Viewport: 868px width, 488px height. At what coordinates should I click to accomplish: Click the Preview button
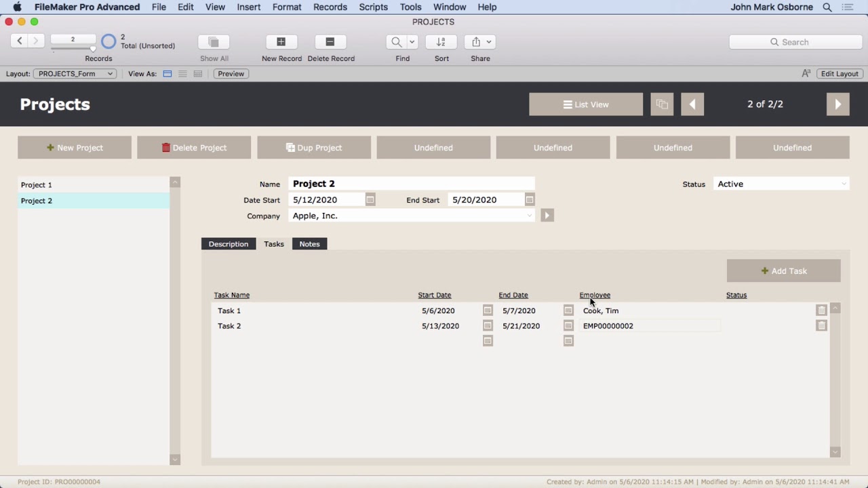coord(231,73)
